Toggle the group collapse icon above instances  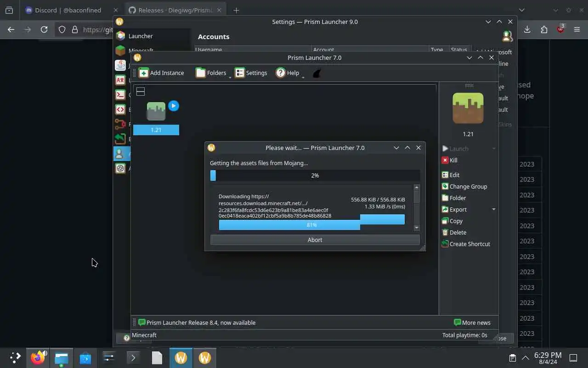click(141, 92)
